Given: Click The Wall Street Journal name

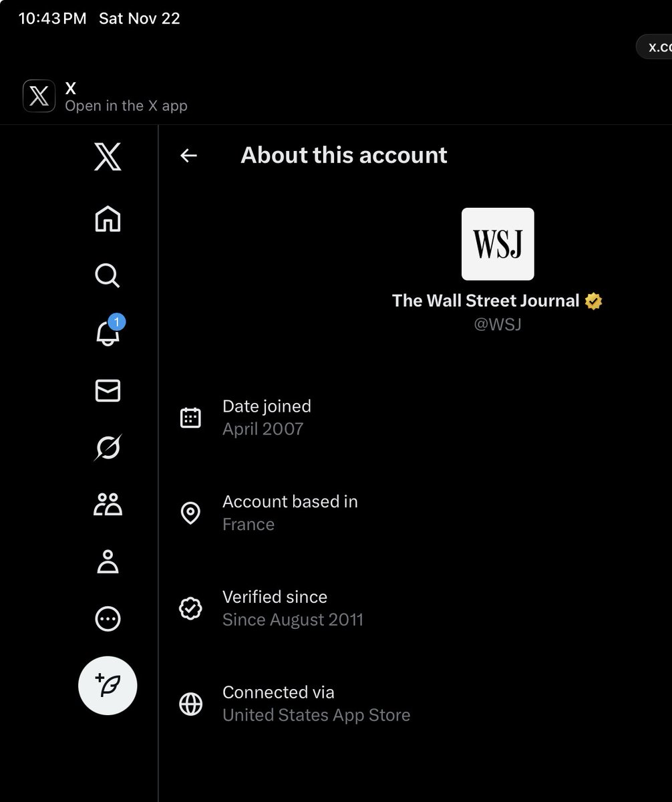Looking at the screenshot, I should coord(486,301).
